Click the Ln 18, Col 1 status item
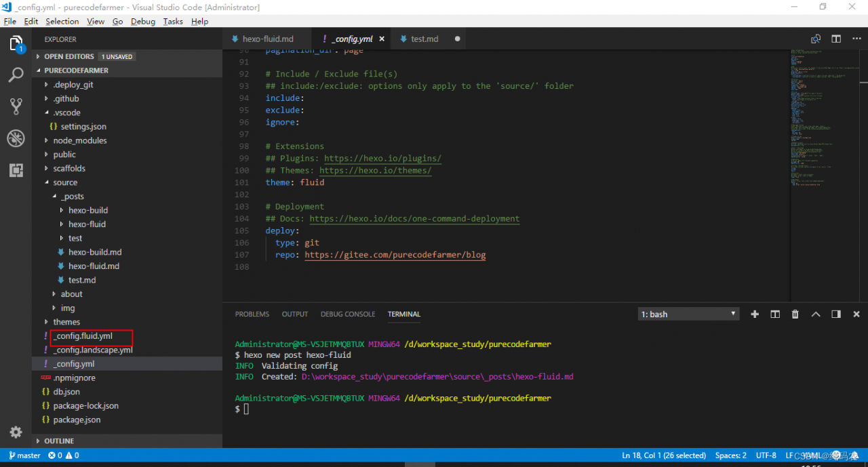 click(664, 455)
